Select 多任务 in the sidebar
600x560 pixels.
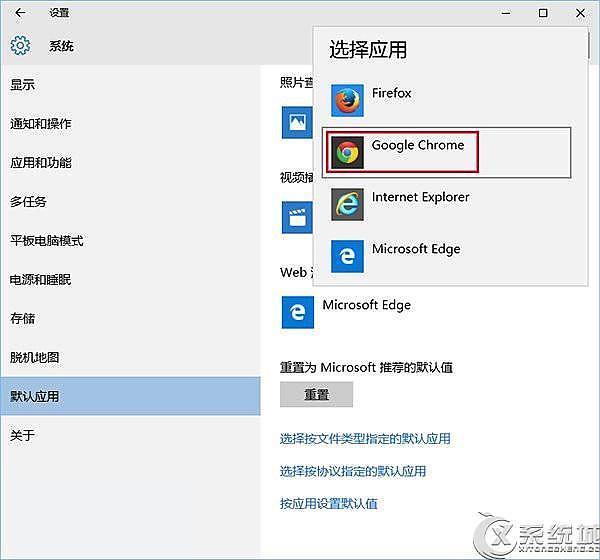click(130, 202)
